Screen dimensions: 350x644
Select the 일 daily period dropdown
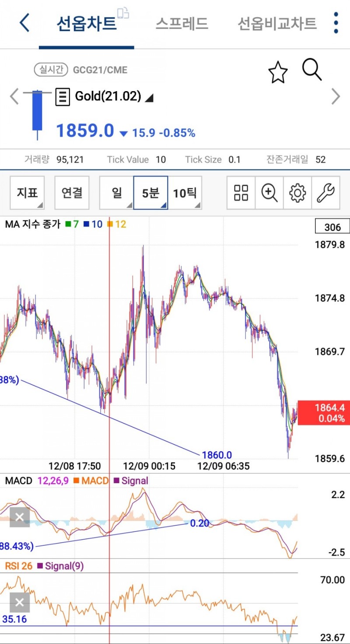click(x=116, y=192)
